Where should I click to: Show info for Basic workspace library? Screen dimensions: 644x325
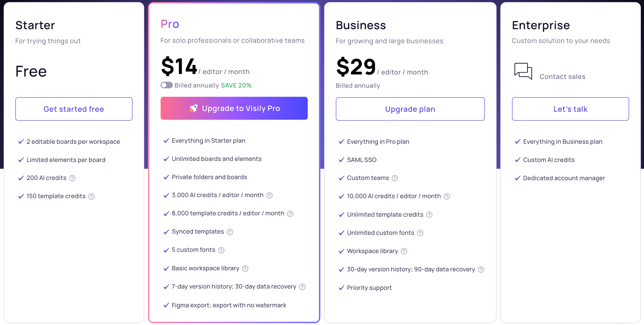(245, 268)
